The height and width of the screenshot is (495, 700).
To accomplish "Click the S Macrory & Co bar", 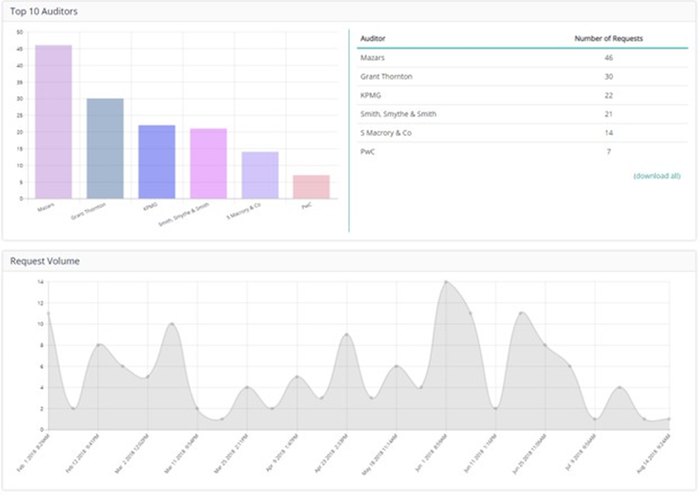I will click(x=259, y=175).
